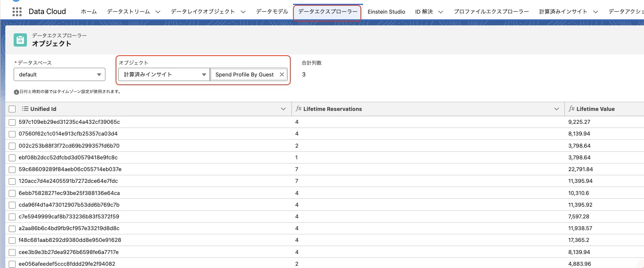Check the row cda96f4d1a473012907b53dd6b769c7b
The height and width of the screenshot is (268, 644).
coord(12,205)
